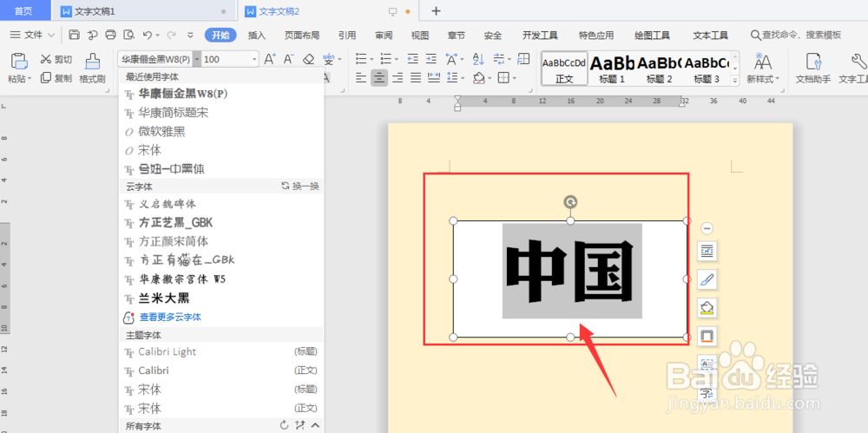Image resolution: width=868 pixels, height=433 pixels.
Task: Switch to the 插入 ribbon tab
Action: (x=257, y=36)
